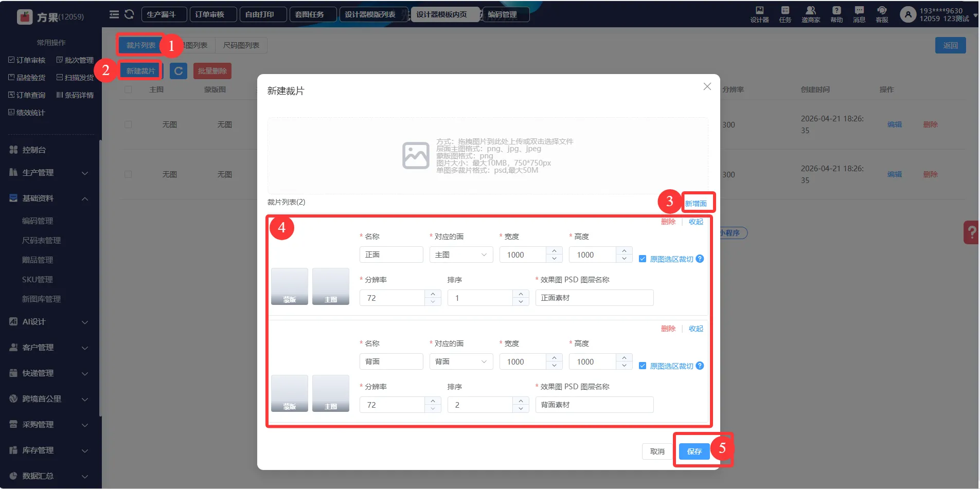Click the 蒙版 thumbnail in the 背面 piece
The image size is (980, 489).
(x=290, y=393)
